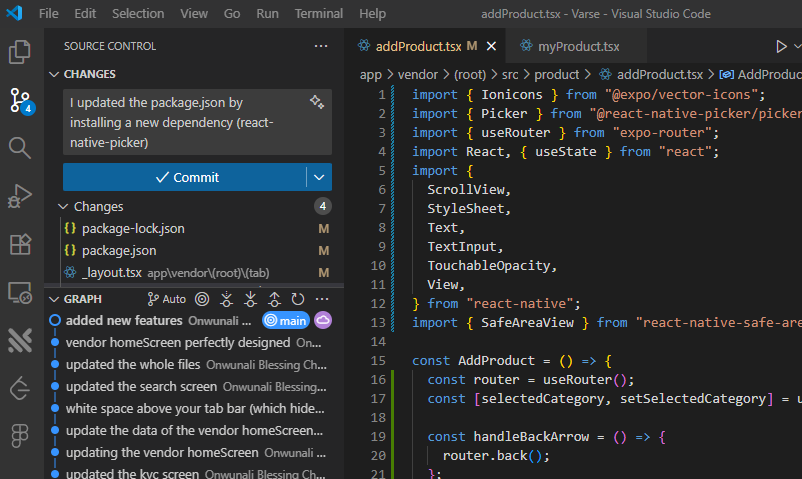Click line number 15 in the gutter
The width and height of the screenshot is (802, 479).
[378, 361]
